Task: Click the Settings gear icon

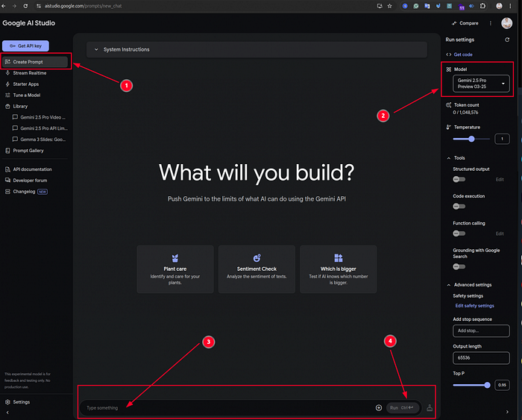Action: click(x=7, y=402)
